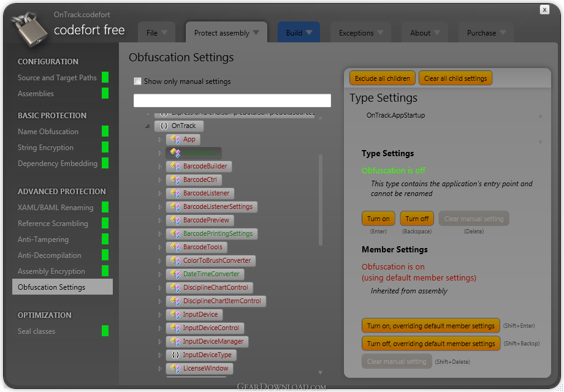Viewport: 564px width, 392px height.
Task: Expand the BarcodeTools node arrow
Action: (160, 247)
